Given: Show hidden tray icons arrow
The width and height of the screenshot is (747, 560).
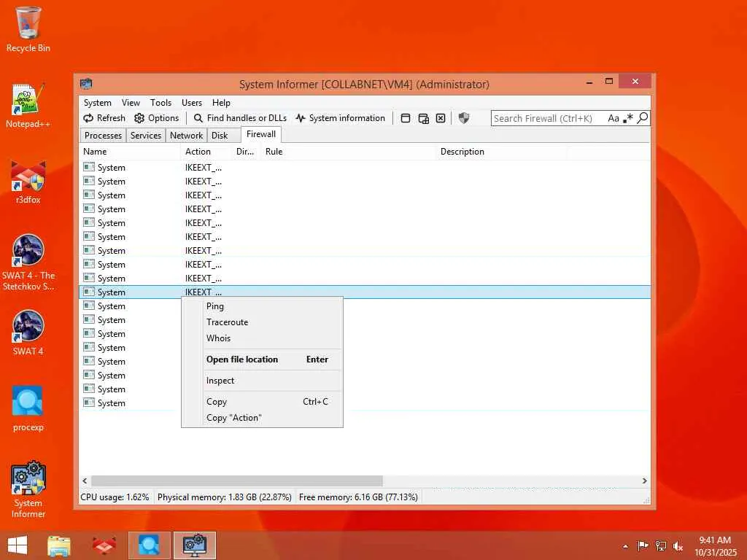Looking at the screenshot, I should [625, 546].
